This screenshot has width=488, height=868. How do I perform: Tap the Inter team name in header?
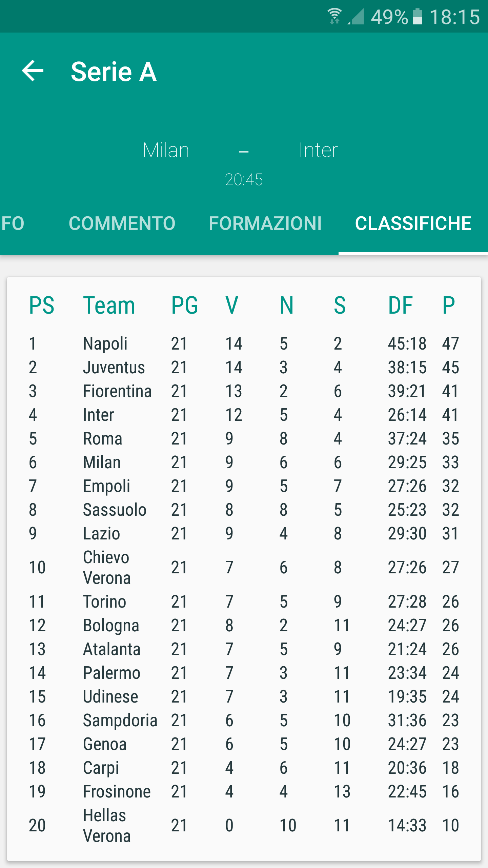click(x=318, y=150)
